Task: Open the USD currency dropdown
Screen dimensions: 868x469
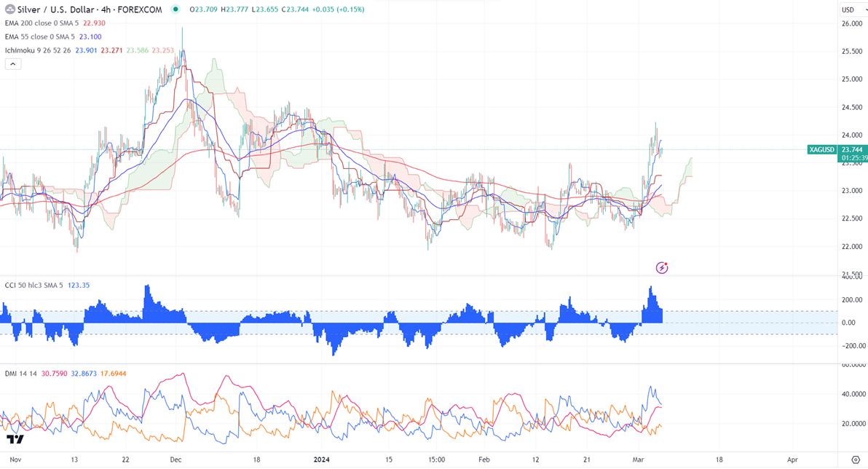Action: [852, 9]
